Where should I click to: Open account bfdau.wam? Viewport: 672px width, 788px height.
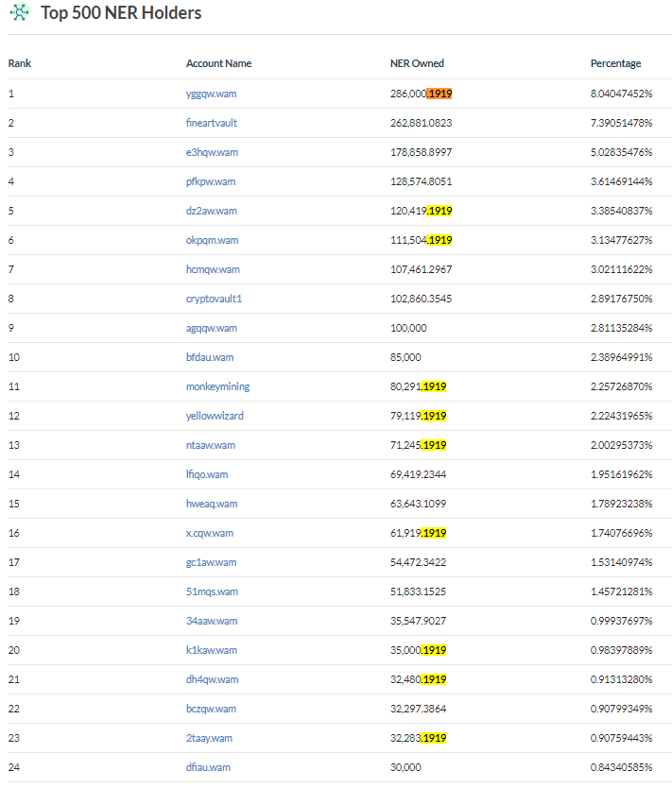pyautogui.click(x=210, y=357)
